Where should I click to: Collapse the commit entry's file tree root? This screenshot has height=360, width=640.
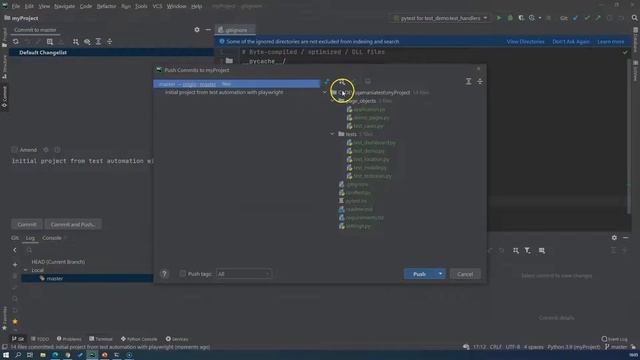tap(325, 92)
